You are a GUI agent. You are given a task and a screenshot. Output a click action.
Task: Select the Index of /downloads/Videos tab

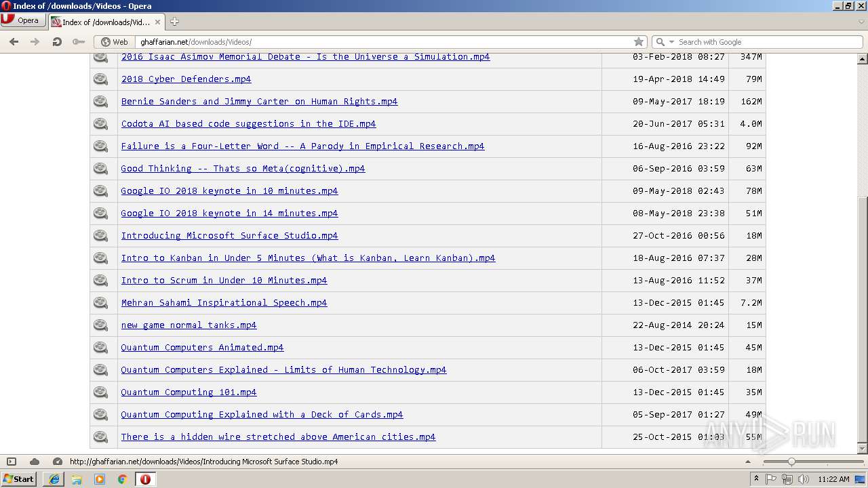coord(106,22)
